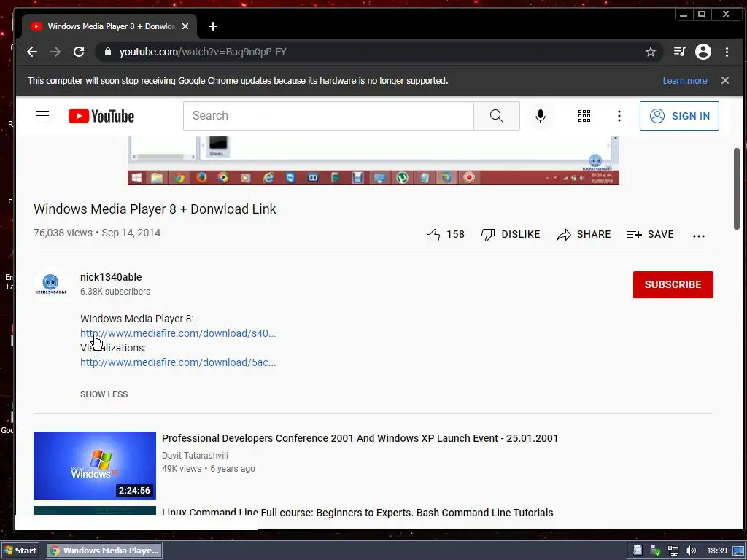Open the green shield security tray icon
The image size is (747, 560).
[x=656, y=551]
